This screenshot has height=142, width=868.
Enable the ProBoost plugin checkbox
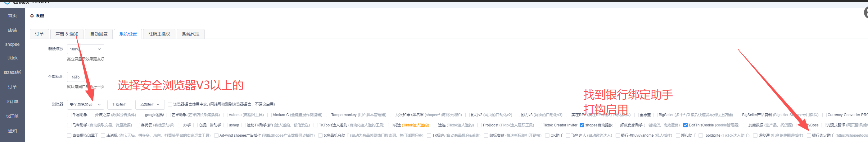(x=480, y=125)
